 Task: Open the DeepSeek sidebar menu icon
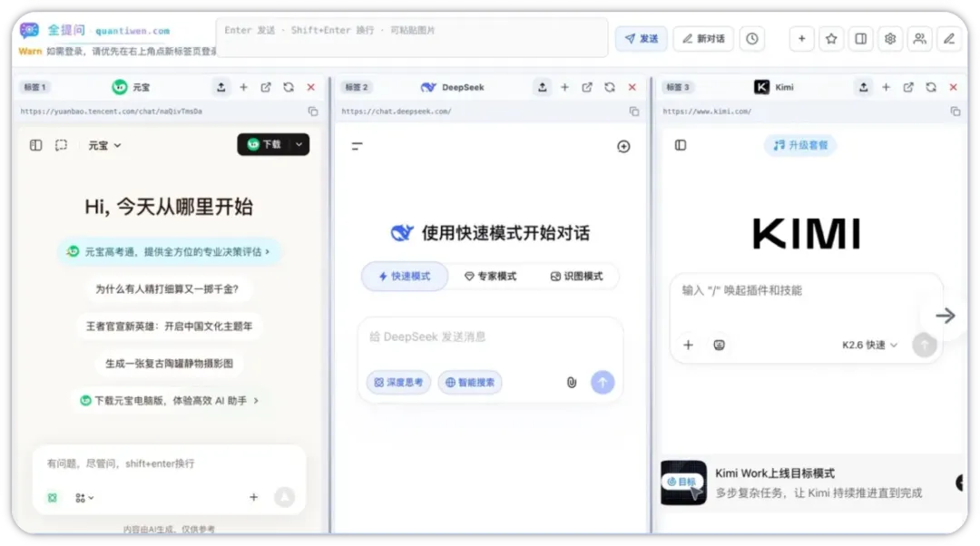click(x=357, y=146)
